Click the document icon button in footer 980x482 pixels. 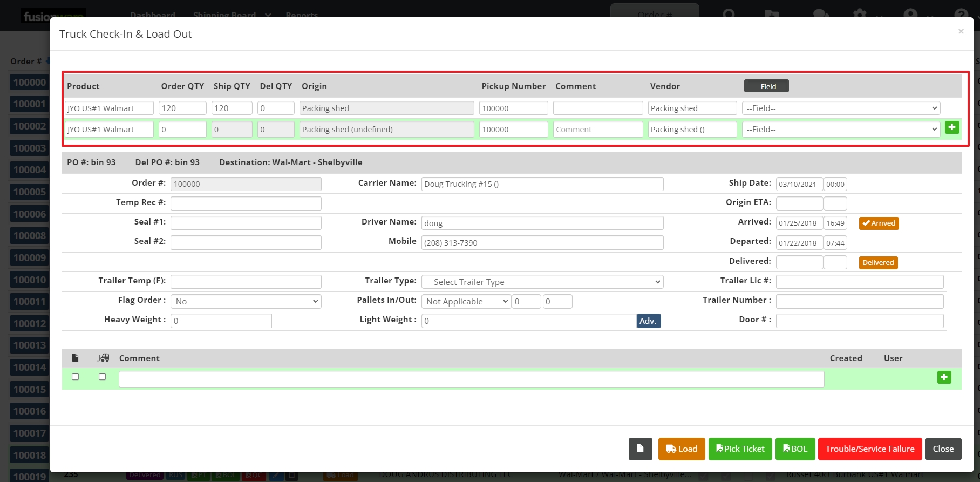tap(640, 449)
